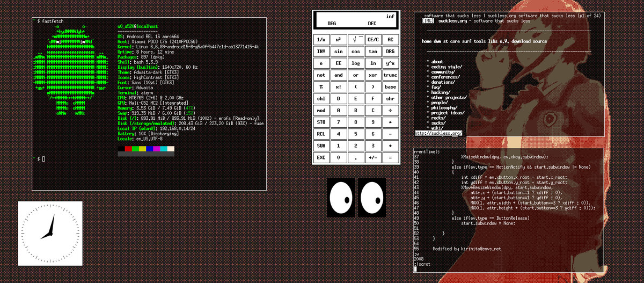Click the SUM key
Screen dimensions: 644x283
pyautogui.click(x=321, y=146)
